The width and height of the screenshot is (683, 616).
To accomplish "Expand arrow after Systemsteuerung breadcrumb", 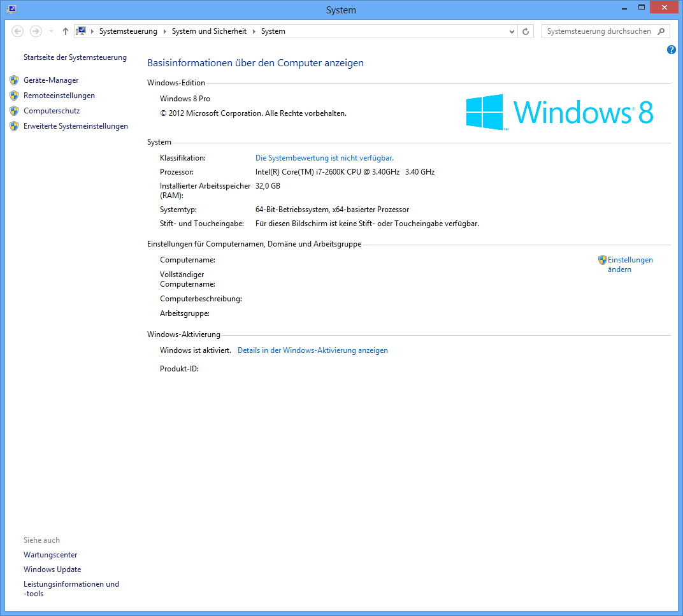I will click(x=164, y=31).
